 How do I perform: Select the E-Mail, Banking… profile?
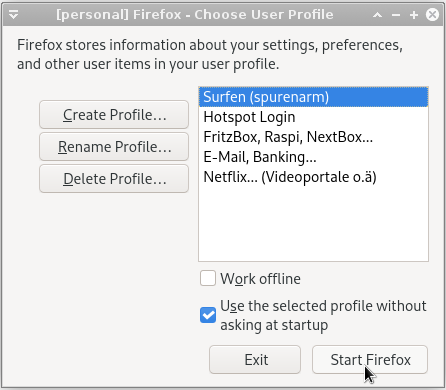(x=313, y=157)
